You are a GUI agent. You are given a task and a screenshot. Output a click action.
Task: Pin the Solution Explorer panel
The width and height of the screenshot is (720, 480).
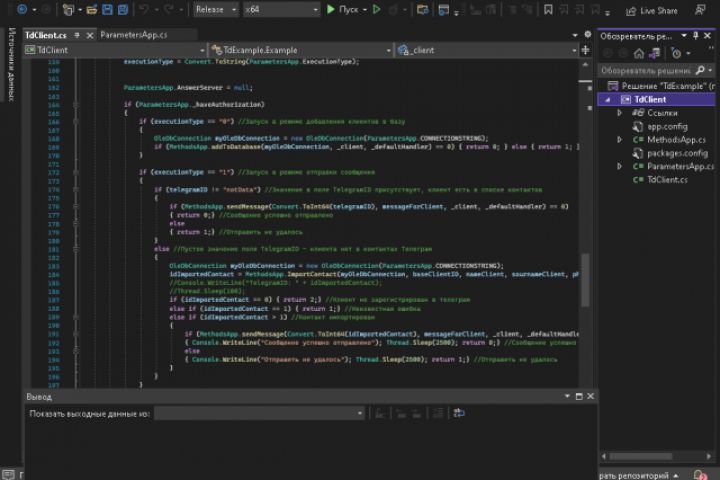(x=696, y=35)
